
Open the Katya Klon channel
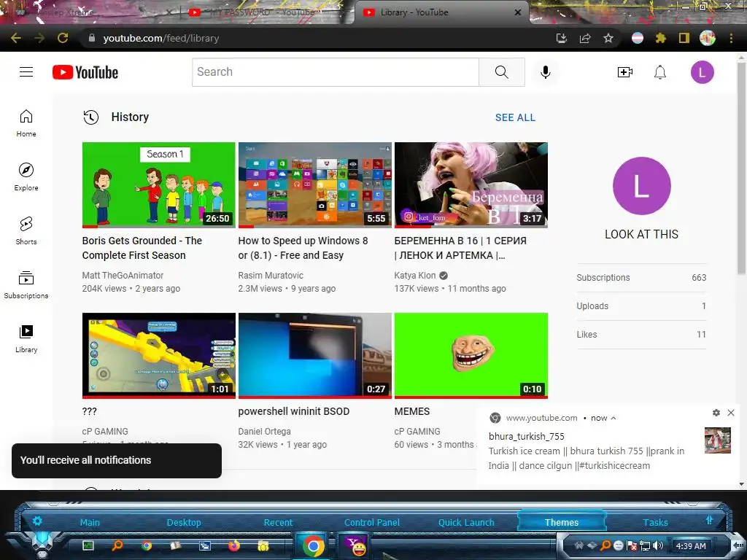(415, 275)
